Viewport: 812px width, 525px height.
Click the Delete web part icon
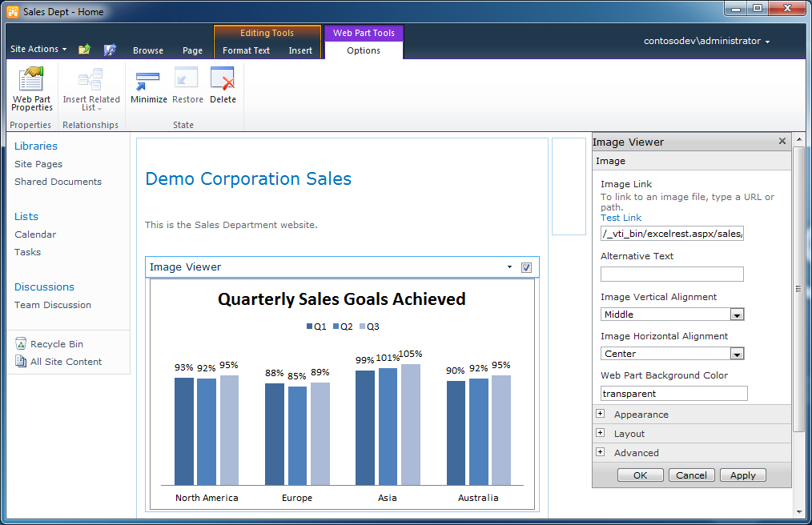click(223, 86)
